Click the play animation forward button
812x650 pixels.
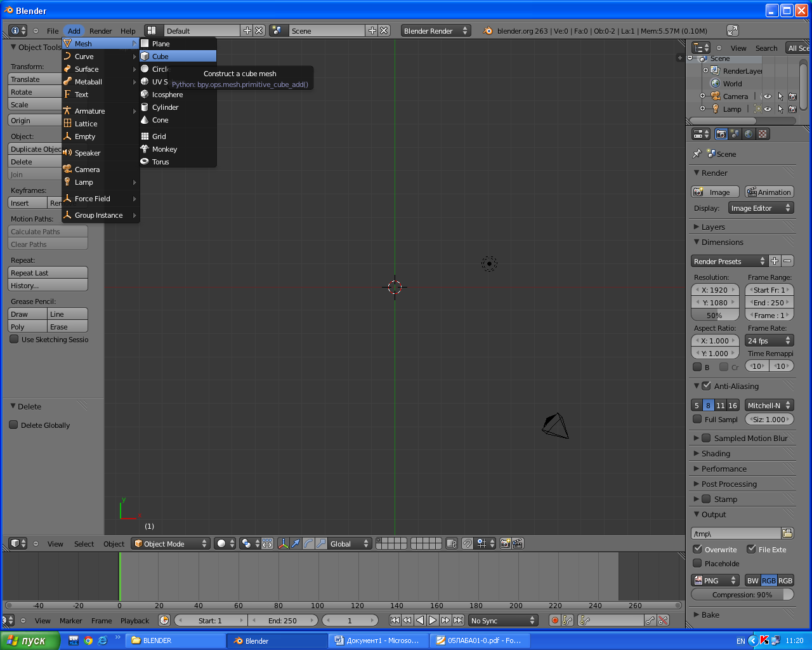433,620
